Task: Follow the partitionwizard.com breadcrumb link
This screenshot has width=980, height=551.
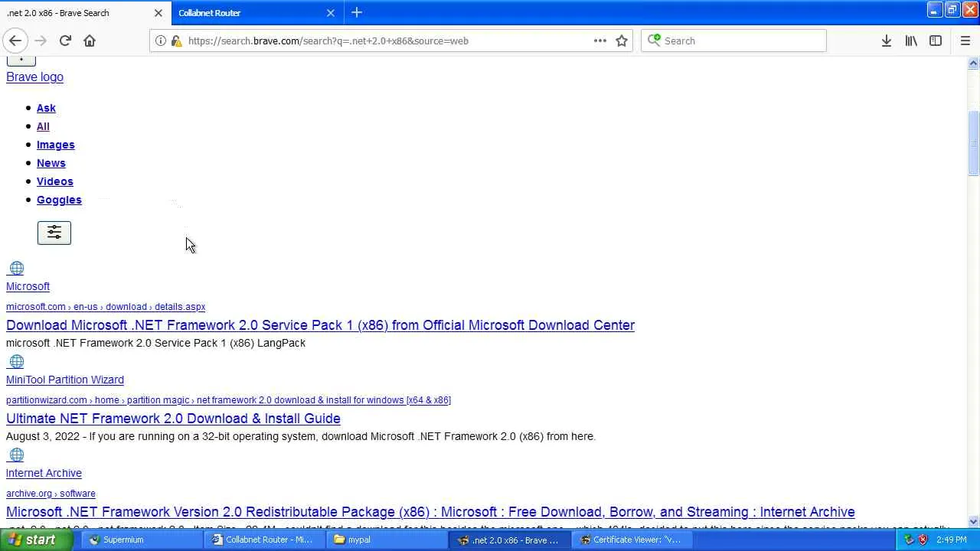Action: 228,400
